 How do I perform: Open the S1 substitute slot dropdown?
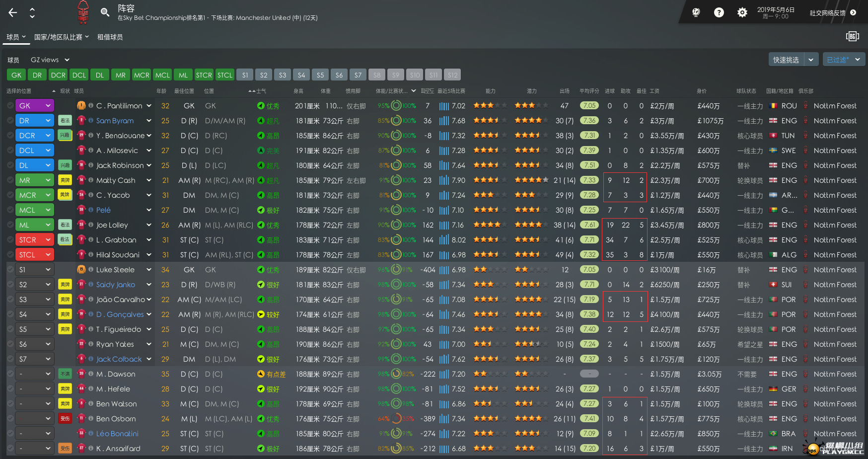pyautogui.click(x=35, y=270)
